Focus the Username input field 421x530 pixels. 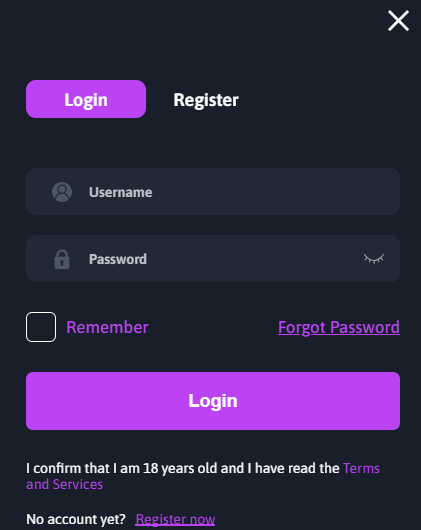pyautogui.click(x=213, y=191)
